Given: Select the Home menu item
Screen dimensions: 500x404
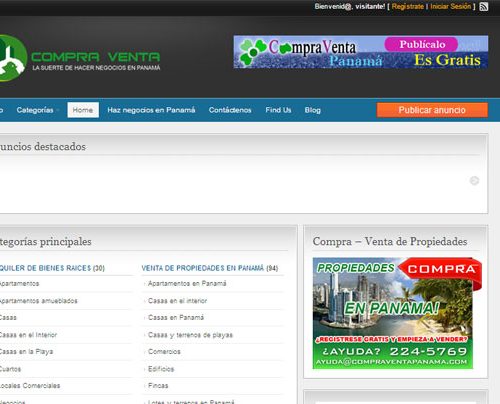Looking at the screenshot, I should point(83,110).
